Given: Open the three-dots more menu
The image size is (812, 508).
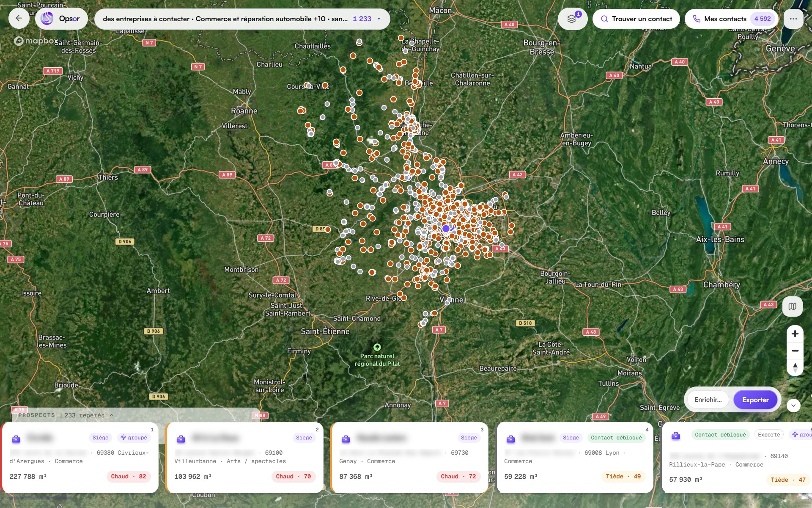Looking at the screenshot, I should pyautogui.click(x=793, y=19).
